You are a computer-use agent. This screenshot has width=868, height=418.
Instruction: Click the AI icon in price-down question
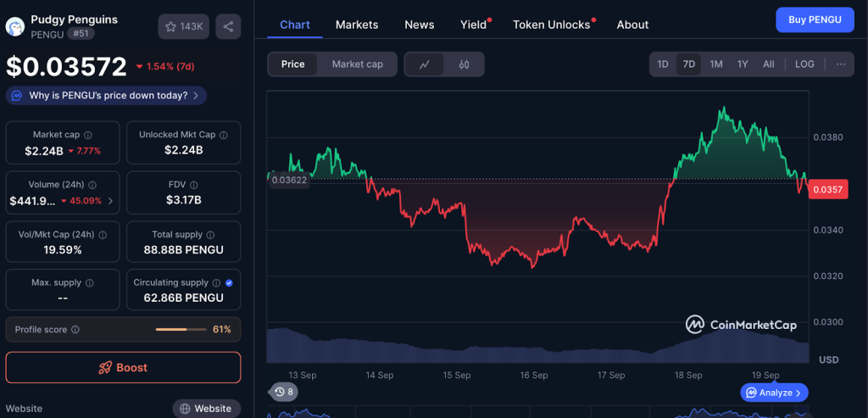coord(17,96)
